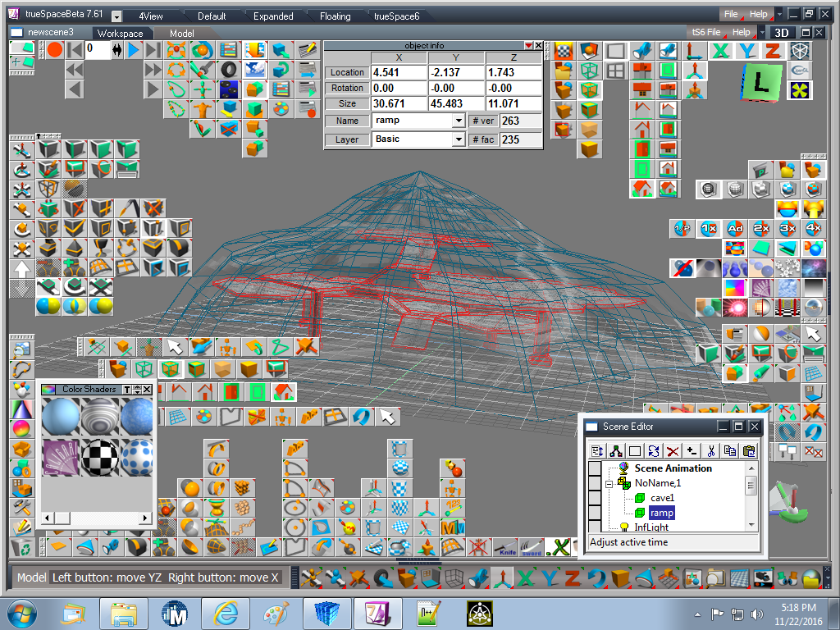Open the orange torso skinning tool
Viewport: 840px width, 630px height.
[203, 109]
